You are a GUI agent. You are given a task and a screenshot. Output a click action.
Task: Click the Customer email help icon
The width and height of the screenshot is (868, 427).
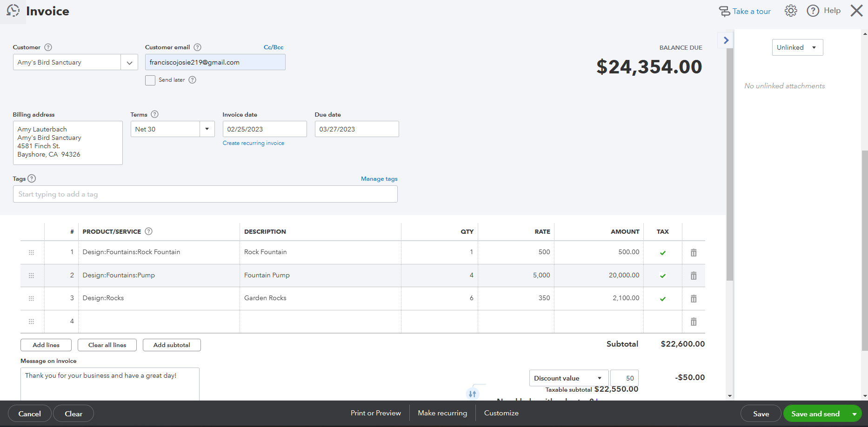(197, 47)
